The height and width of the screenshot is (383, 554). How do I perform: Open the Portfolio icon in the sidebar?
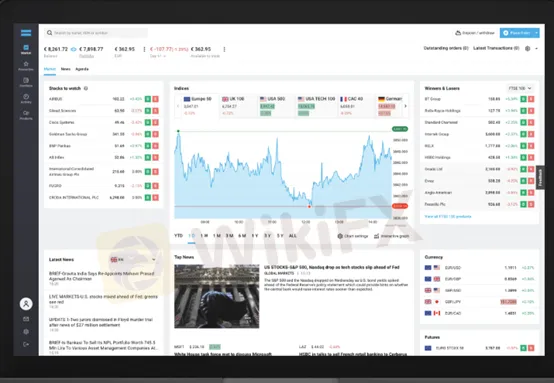click(26, 82)
